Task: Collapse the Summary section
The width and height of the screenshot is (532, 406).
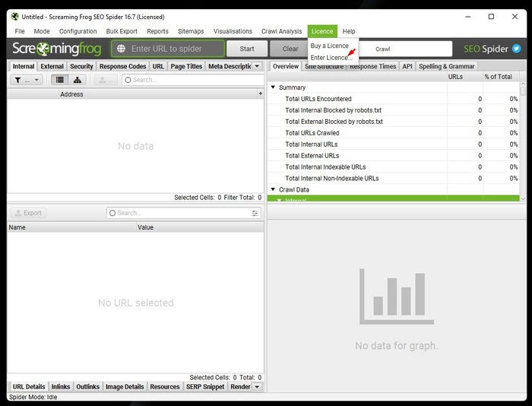Action: [273, 87]
